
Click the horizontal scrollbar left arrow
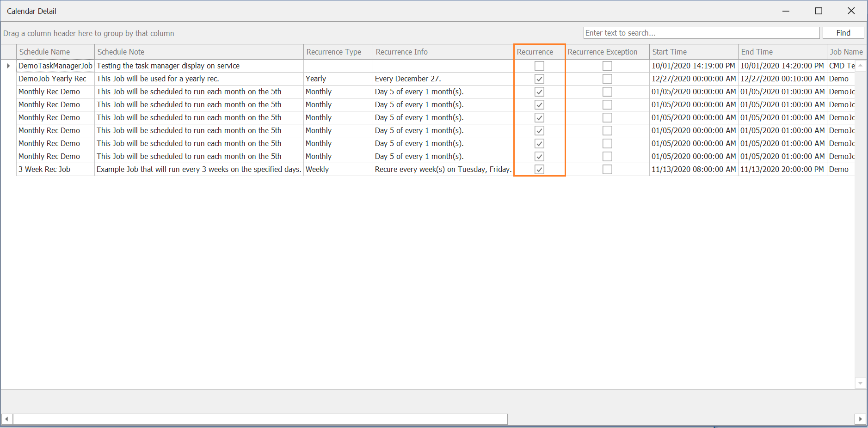[x=6, y=419]
